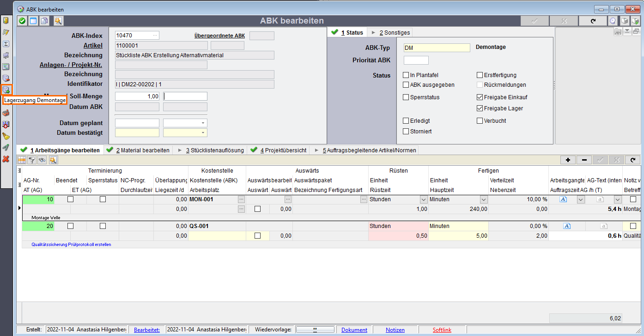This screenshot has width=644, height=336.
Task: Click the Sigma sum icon in left sidebar
Action: click(6, 44)
